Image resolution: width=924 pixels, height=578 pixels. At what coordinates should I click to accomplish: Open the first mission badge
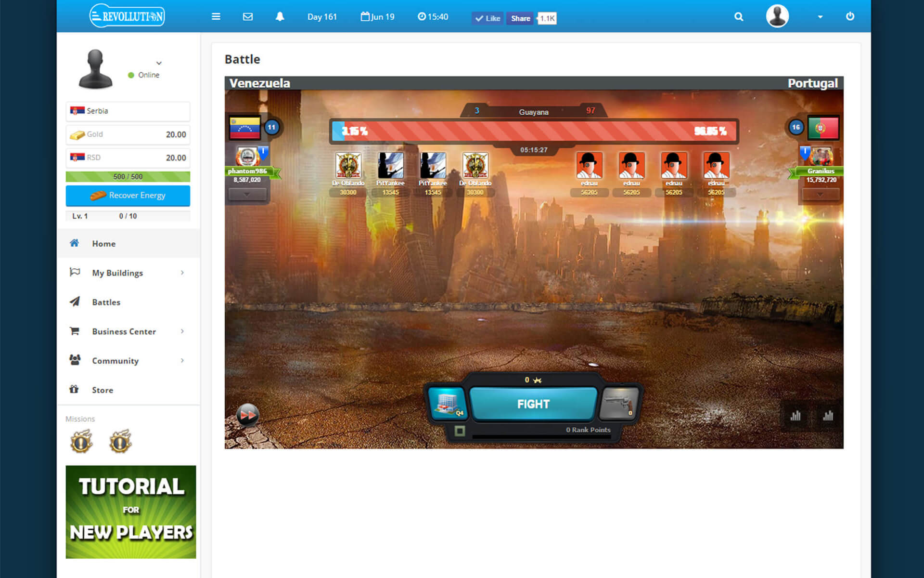[x=81, y=442]
